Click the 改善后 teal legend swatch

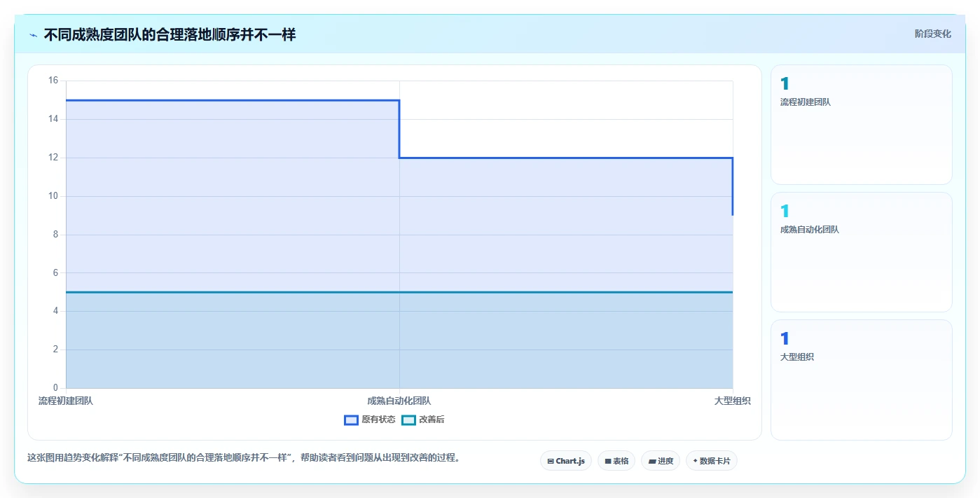click(408, 420)
